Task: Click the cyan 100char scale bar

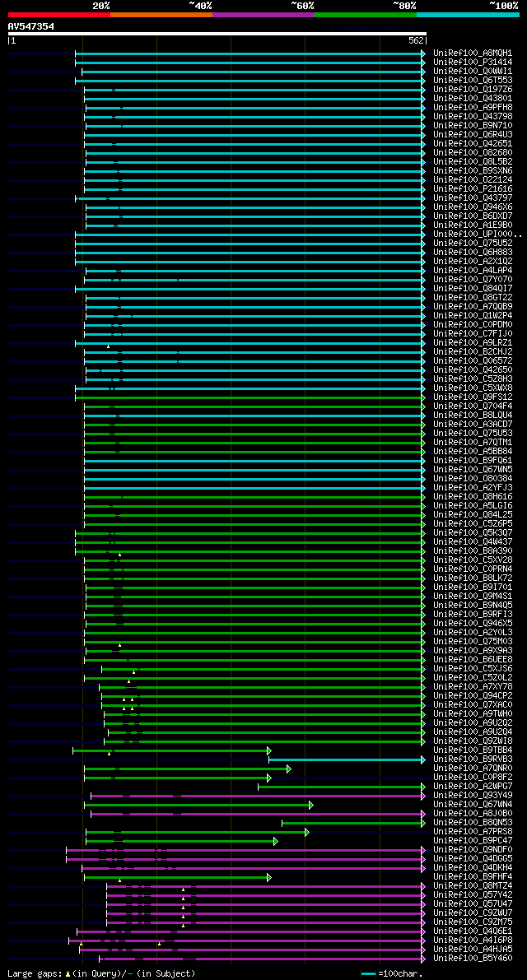Action: pyautogui.click(x=369, y=973)
